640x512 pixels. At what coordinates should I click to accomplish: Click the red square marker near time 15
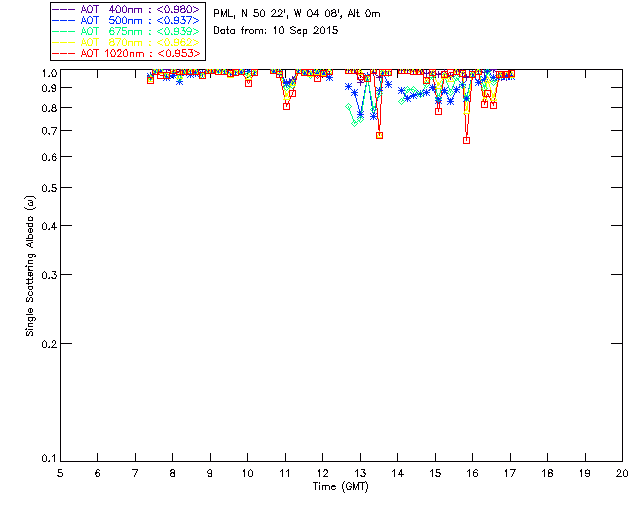[x=438, y=111]
